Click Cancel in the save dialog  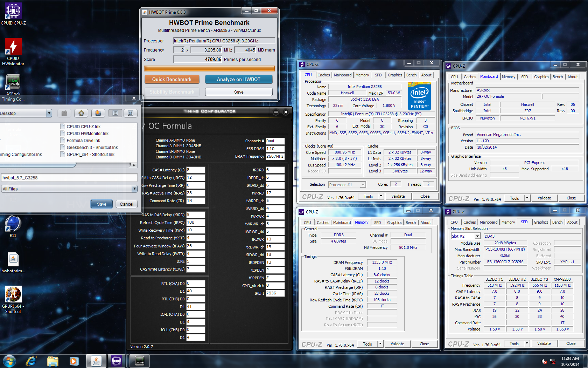pos(126,204)
